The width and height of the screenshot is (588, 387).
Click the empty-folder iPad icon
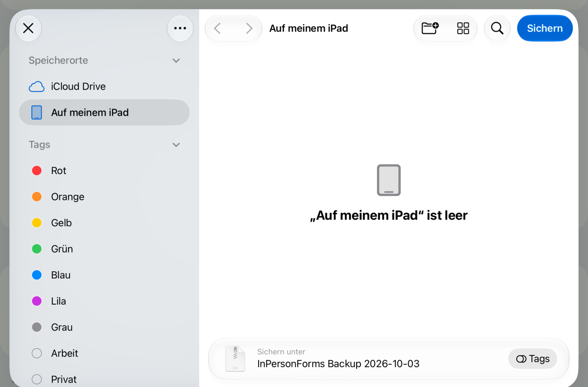[389, 180]
